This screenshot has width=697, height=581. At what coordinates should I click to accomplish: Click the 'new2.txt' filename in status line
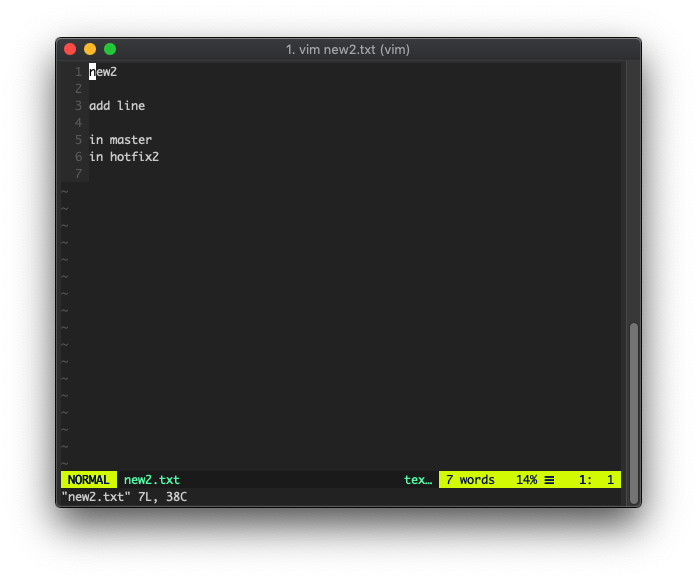(x=152, y=480)
